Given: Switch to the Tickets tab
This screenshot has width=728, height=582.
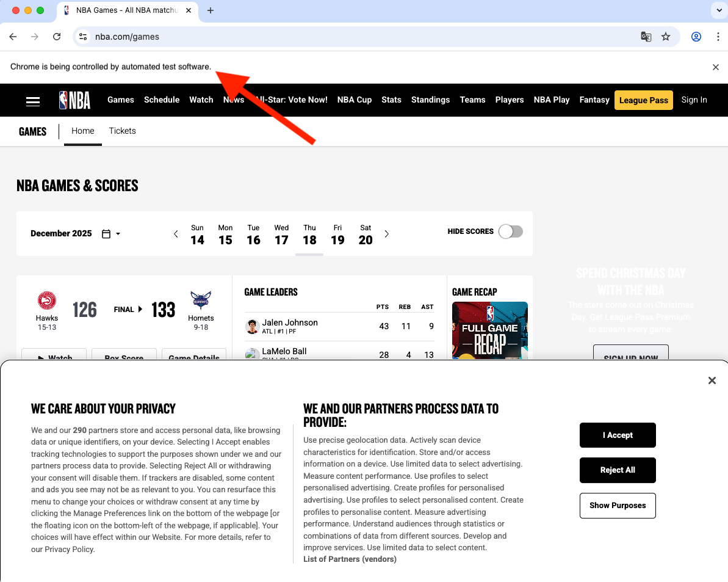Looking at the screenshot, I should point(122,131).
